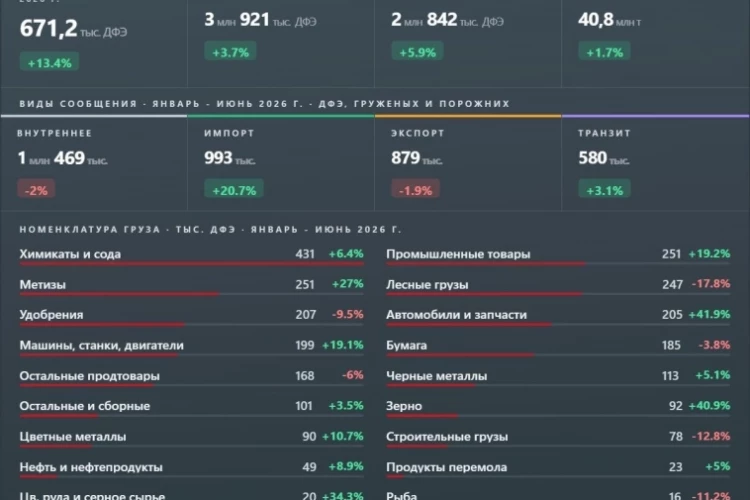Screen dimensions: 750x500
Task: Click the -1.9% badge under Экспорт
Action: point(415,189)
